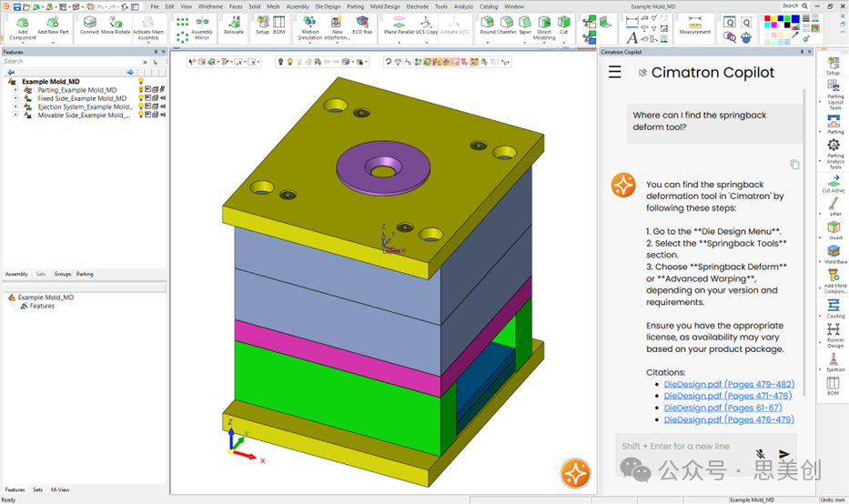
Task: Send the Copilot message with the arrow button
Action: (x=784, y=454)
